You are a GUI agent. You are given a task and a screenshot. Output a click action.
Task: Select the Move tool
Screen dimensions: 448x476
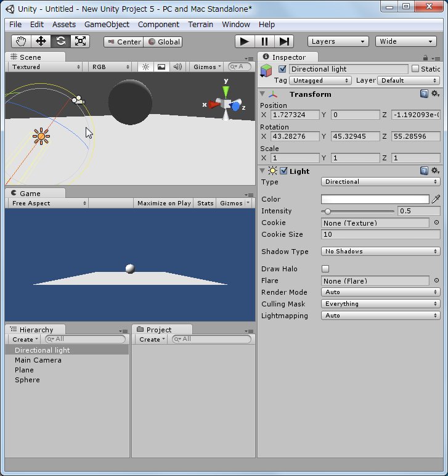tap(41, 41)
